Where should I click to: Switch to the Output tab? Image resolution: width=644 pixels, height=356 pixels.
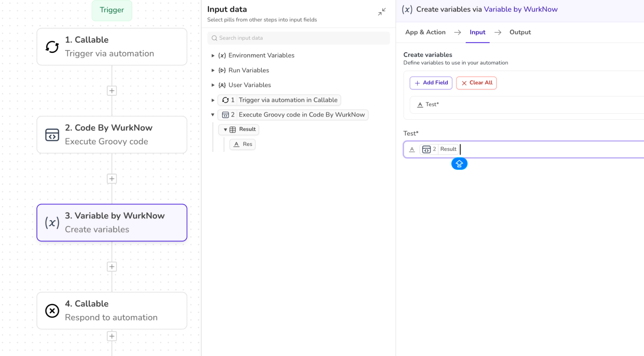[x=520, y=32]
